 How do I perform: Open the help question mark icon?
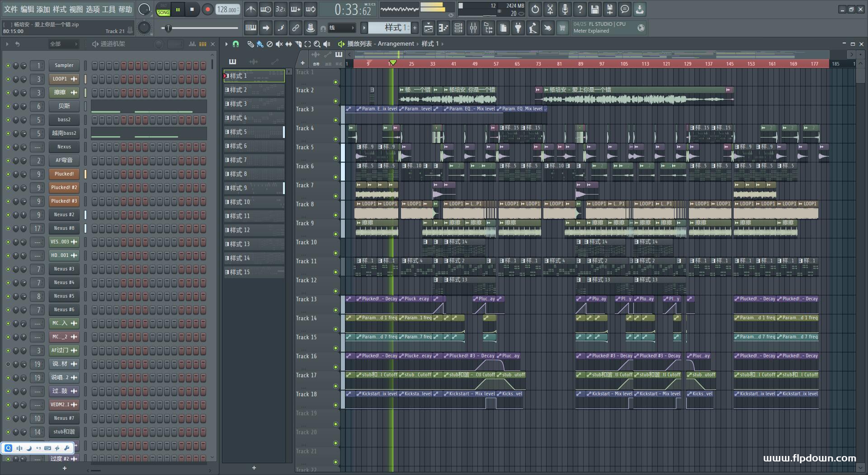pyautogui.click(x=580, y=9)
